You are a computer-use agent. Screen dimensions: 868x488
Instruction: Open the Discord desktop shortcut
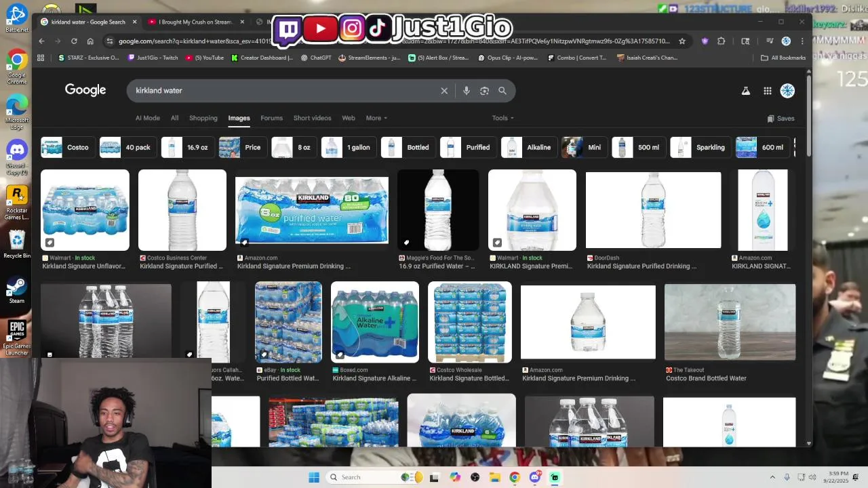[17, 157]
